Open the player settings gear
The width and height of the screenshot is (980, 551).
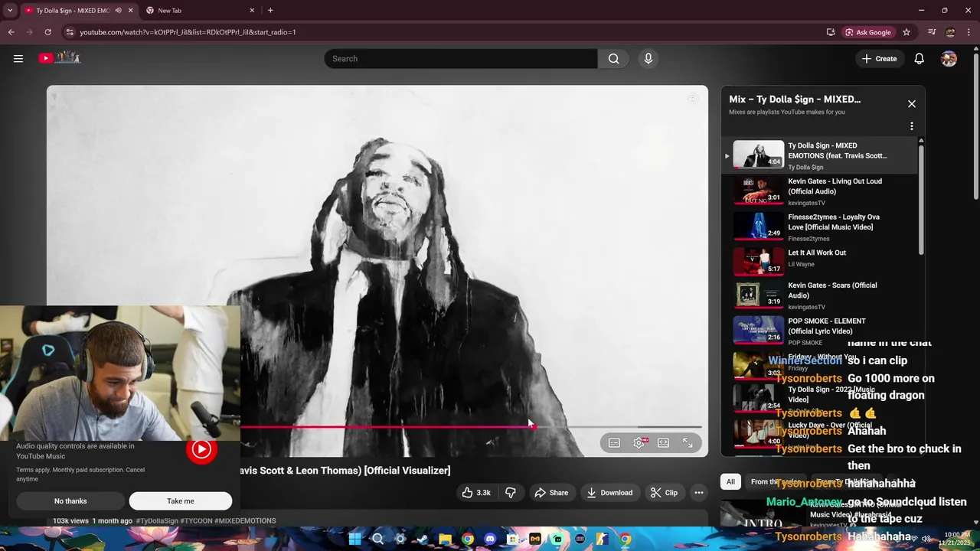pyautogui.click(x=639, y=443)
